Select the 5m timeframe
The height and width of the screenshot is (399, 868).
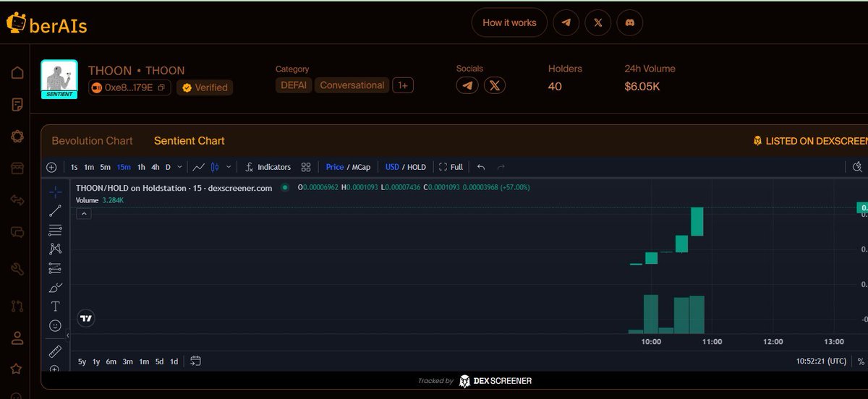[x=106, y=167]
